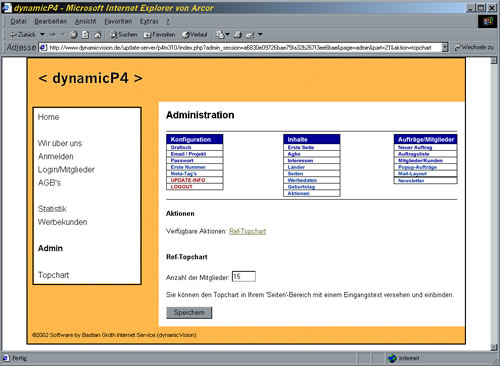This screenshot has width=500, height=366.
Task: Open the Suchen search toolbar button
Action: (124, 34)
